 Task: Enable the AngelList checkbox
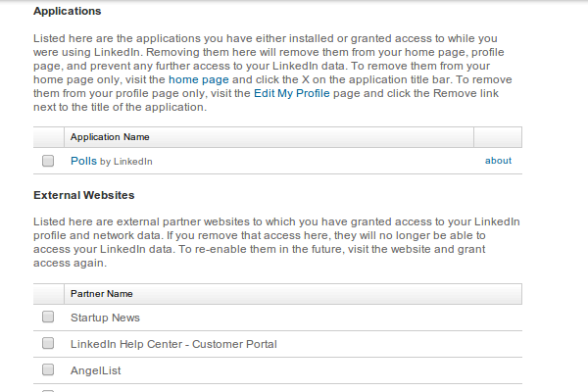click(48, 369)
